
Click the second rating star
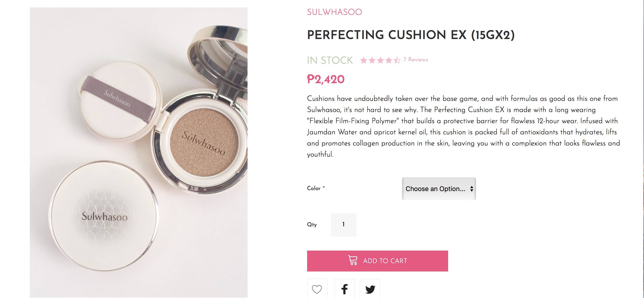[372, 60]
